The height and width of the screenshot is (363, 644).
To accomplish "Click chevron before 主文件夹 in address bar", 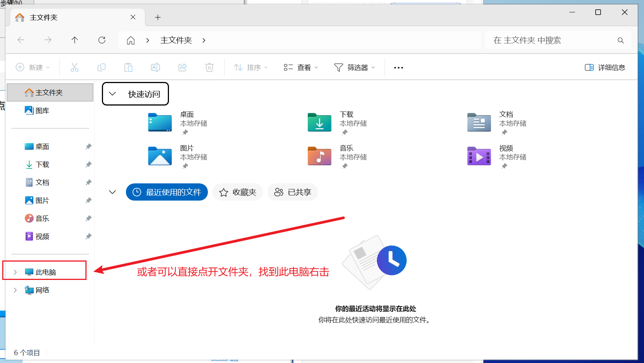I will click(148, 40).
